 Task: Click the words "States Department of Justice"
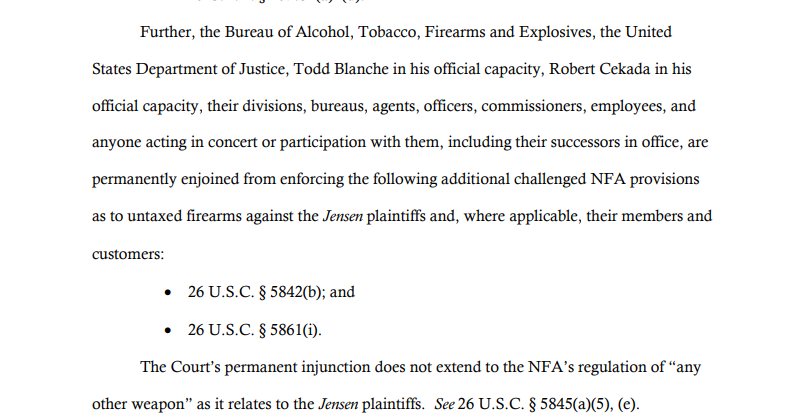[190, 69]
